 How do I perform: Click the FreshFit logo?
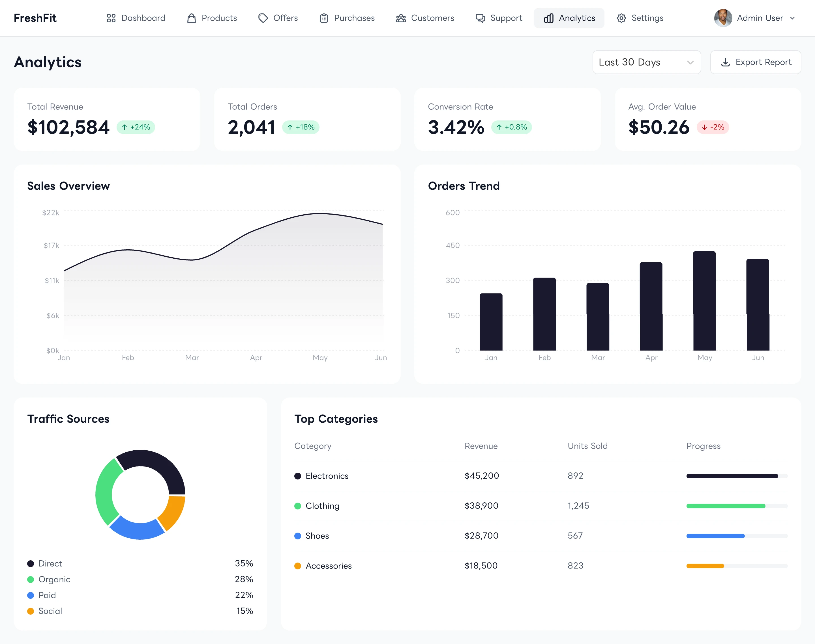pos(35,18)
